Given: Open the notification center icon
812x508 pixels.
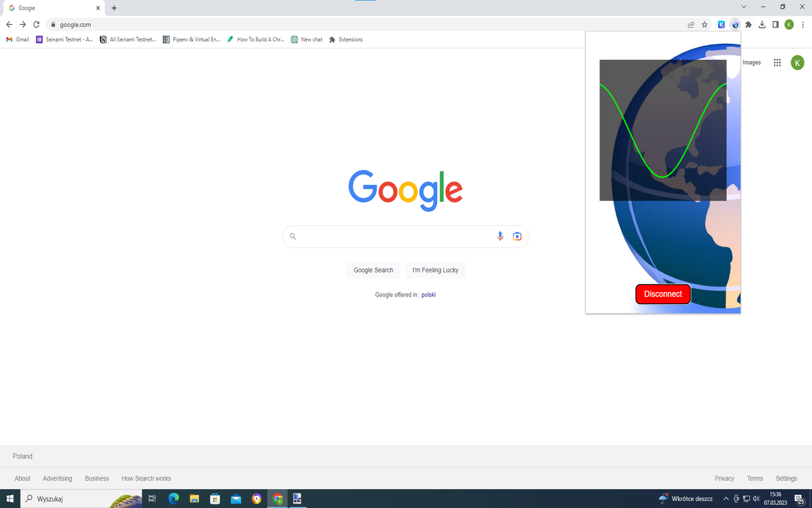Looking at the screenshot, I should pyautogui.click(x=799, y=499).
